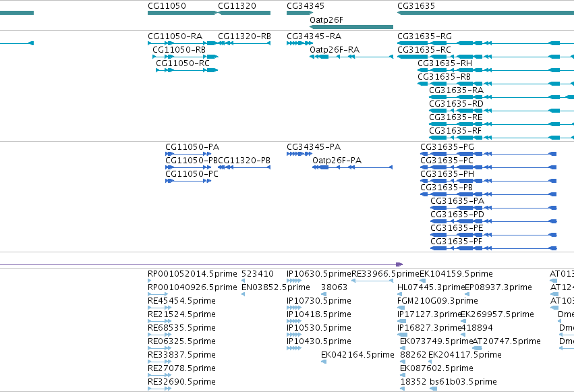
Task: Select EST IP10530.5prime
Action: point(319,329)
